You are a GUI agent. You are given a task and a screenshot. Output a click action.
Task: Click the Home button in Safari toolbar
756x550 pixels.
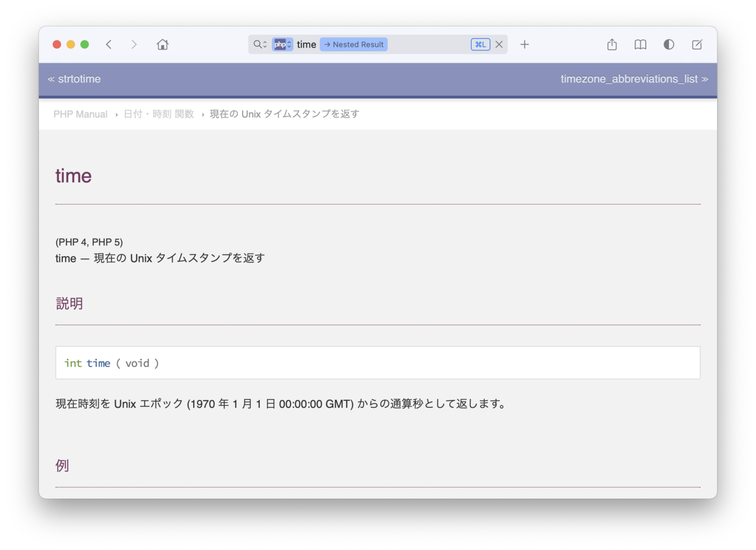click(x=163, y=44)
